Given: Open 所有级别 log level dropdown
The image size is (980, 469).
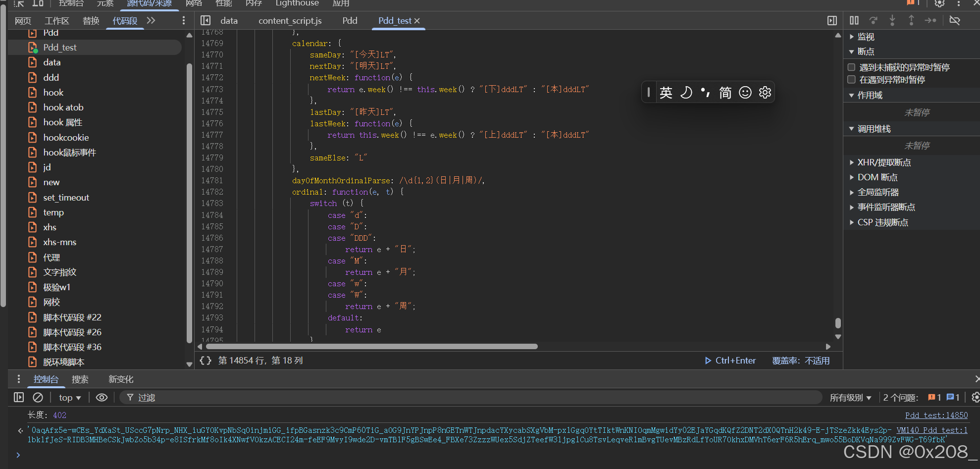Looking at the screenshot, I should click(x=851, y=398).
